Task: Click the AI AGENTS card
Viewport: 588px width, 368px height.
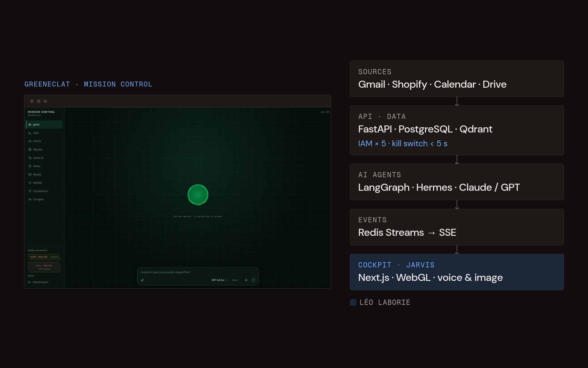Action: point(457,182)
